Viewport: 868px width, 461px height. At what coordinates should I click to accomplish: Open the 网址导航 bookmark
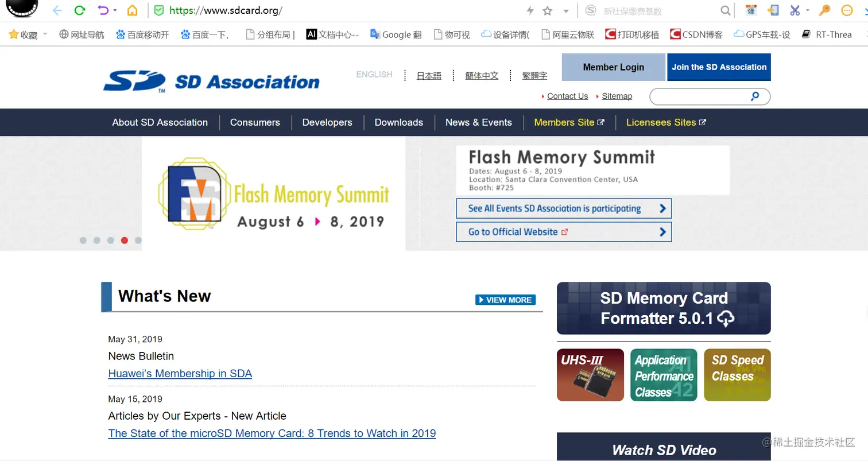click(82, 34)
